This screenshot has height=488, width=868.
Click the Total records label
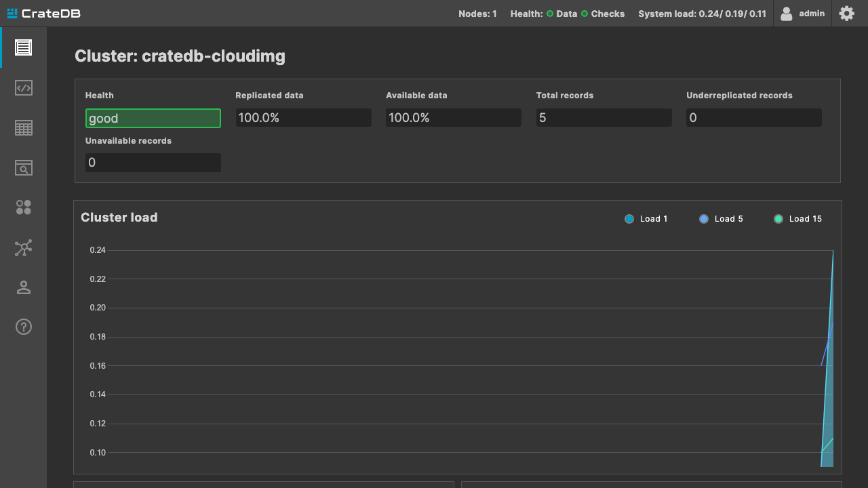565,96
